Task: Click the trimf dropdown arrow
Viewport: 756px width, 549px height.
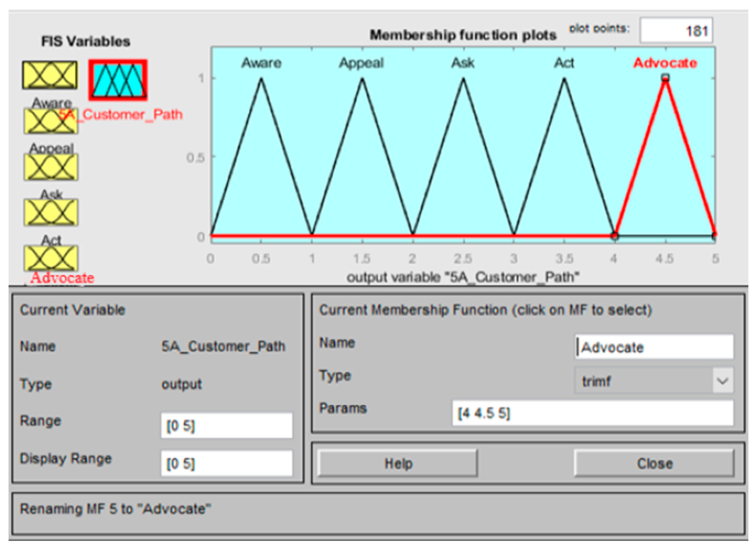Action: pos(722,381)
